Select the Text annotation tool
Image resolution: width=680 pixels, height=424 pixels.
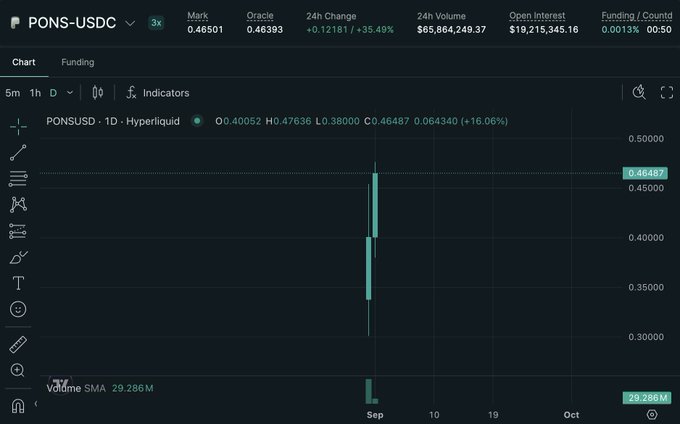click(x=18, y=283)
